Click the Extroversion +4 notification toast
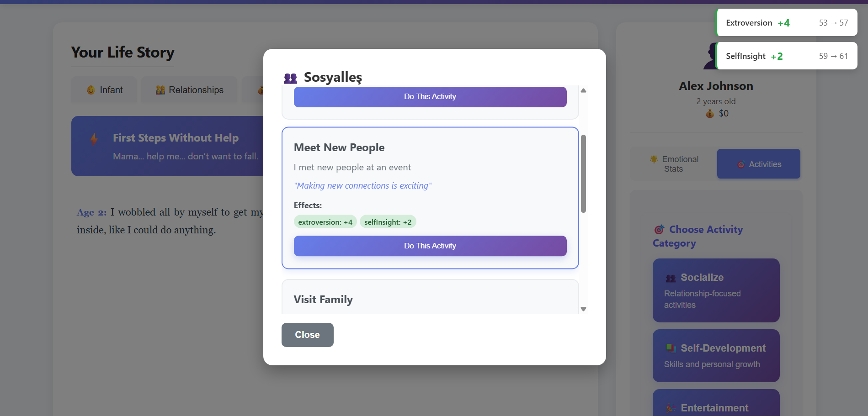The width and height of the screenshot is (868, 416). 786,23
